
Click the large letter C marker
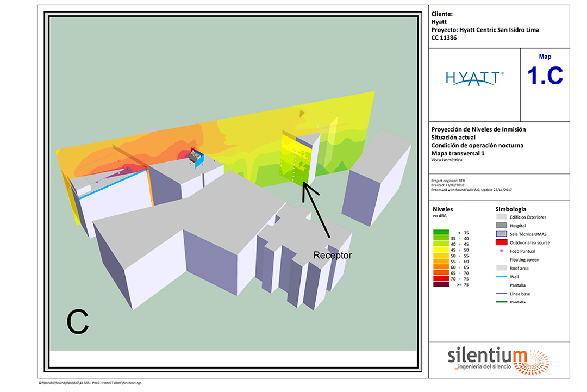coord(77,321)
